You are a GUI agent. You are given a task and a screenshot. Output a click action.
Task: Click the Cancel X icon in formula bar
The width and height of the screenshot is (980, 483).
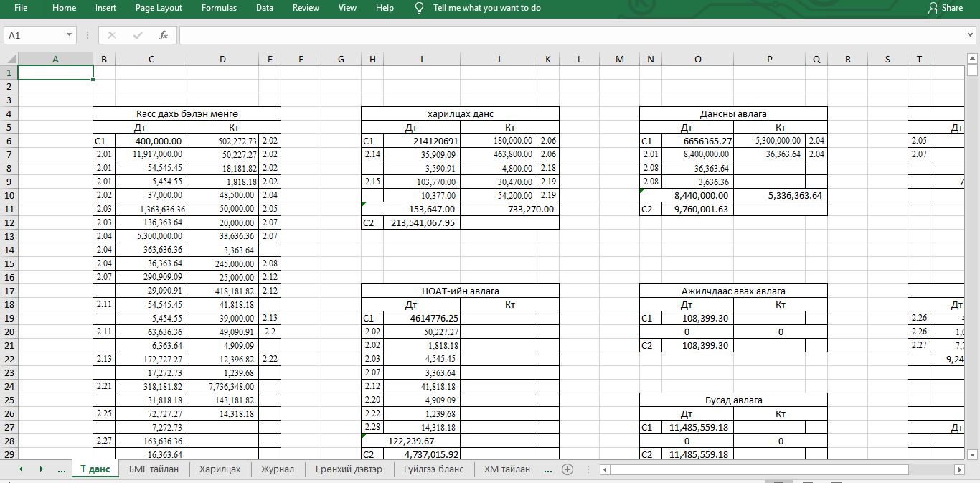click(111, 35)
